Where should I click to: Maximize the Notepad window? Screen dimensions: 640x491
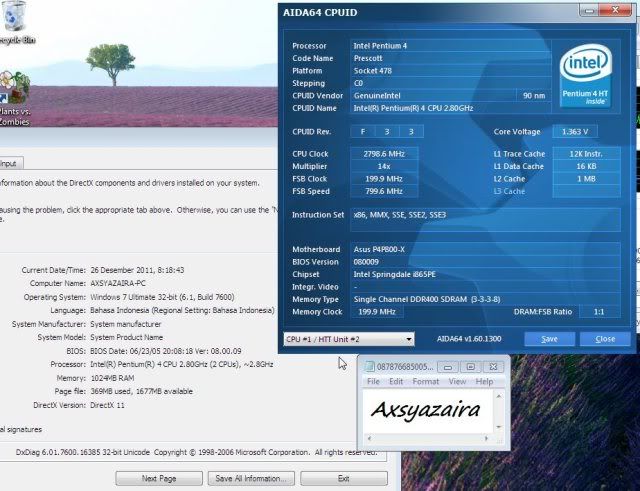470,367
